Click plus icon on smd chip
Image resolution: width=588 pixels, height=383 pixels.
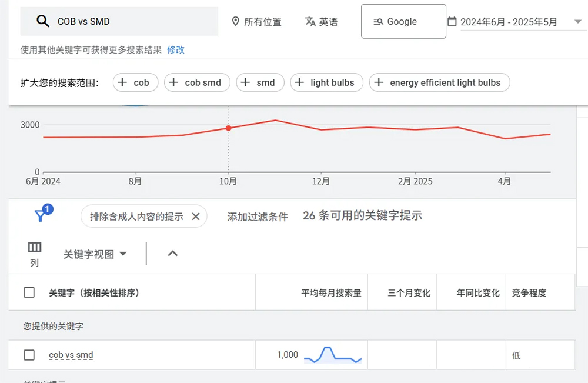click(x=245, y=82)
